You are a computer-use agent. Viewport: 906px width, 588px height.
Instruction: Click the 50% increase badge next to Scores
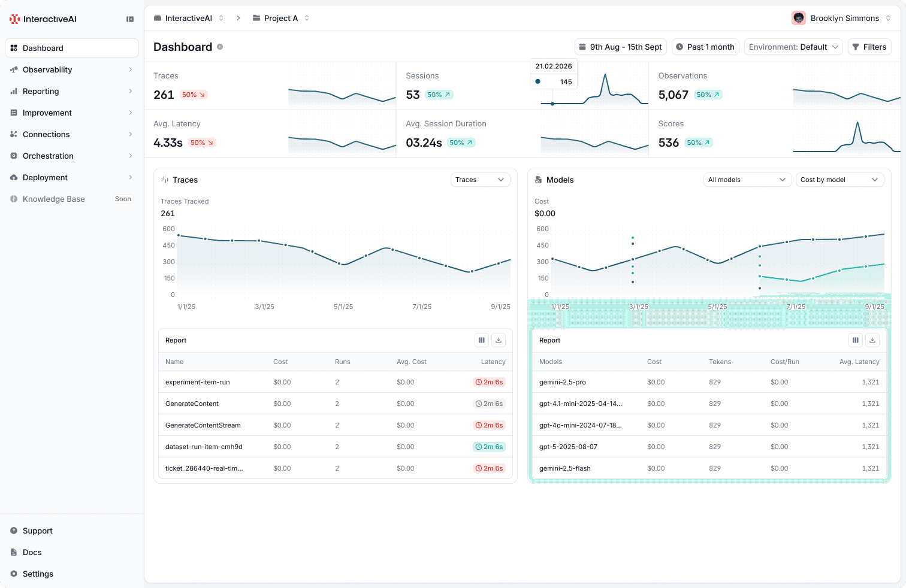697,143
